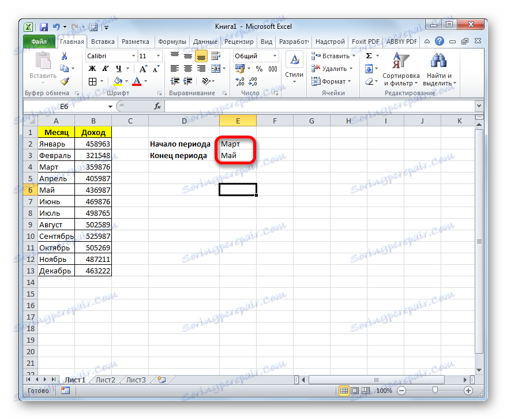This screenshot has height=420, width=507.
Task: Click the zoom slider handle
Action: tap(435, 391)
